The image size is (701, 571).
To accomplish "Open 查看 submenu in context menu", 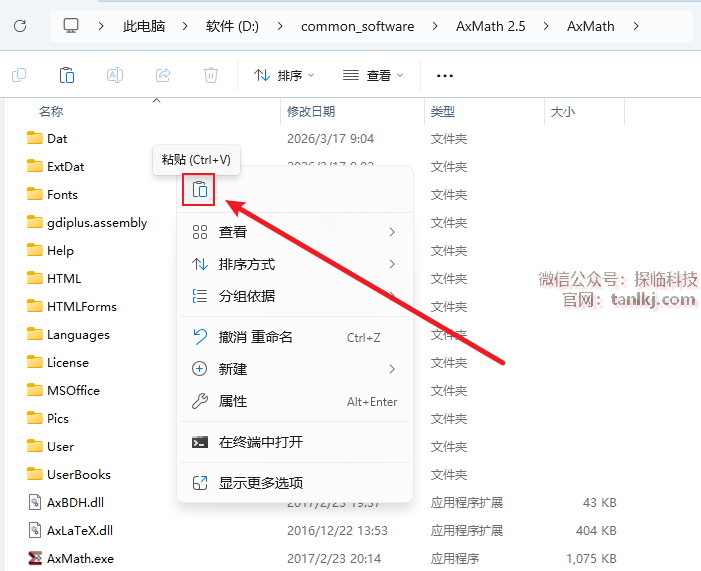I will coord(295,232).
